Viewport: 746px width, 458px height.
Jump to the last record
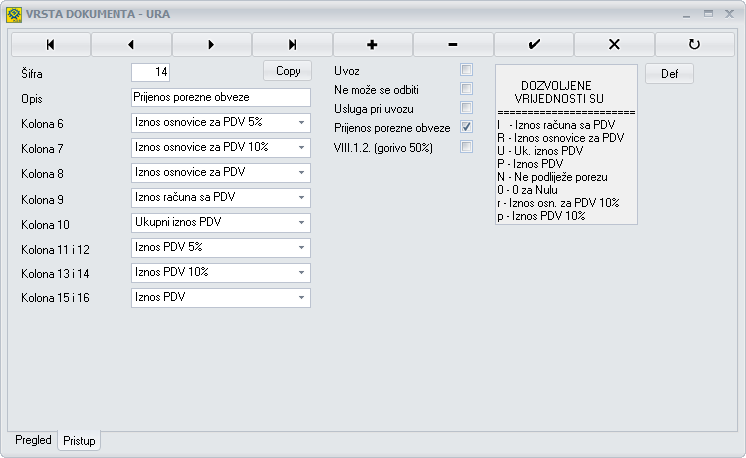tap(292, 44)
